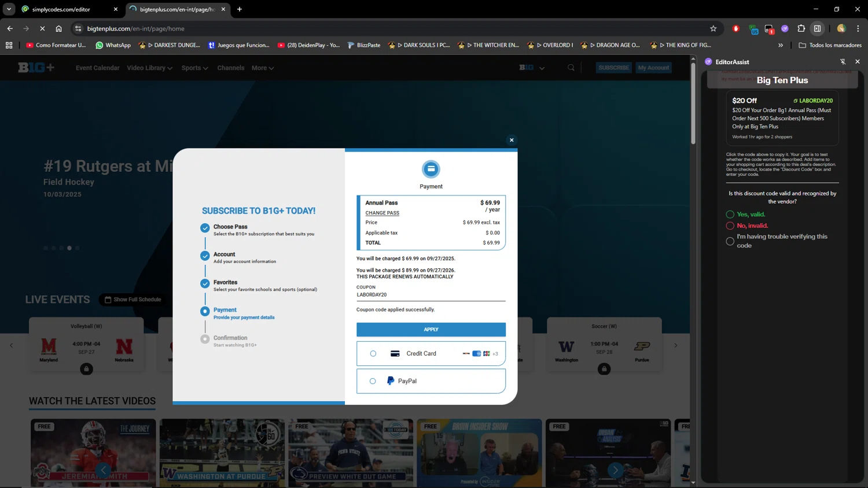Click the lock icon on Washington vs Purdue card
The width and height of the screenshot is (868, 488).
(x=604, y=369)
